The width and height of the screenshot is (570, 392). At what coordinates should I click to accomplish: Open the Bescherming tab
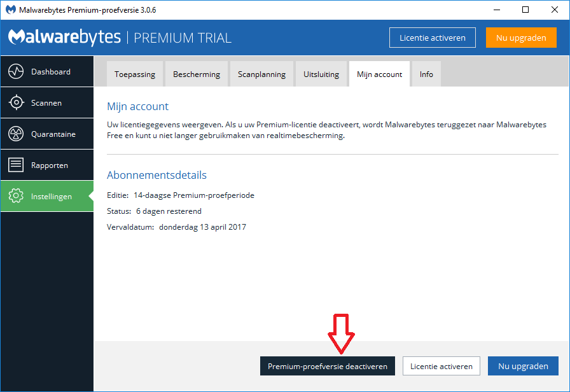(197, 74)
